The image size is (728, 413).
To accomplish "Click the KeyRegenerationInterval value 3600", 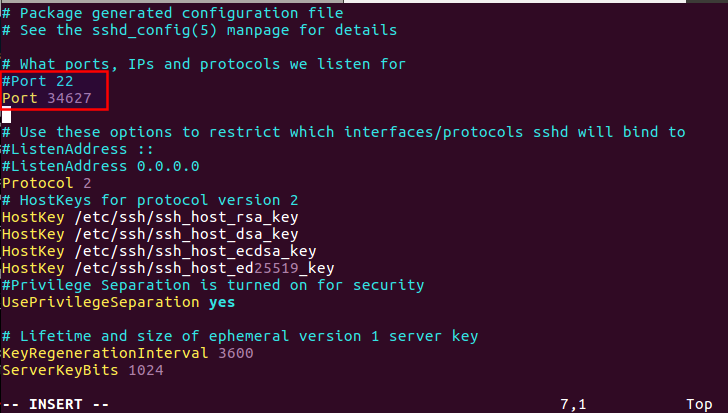I will click(x=235, y=353).
